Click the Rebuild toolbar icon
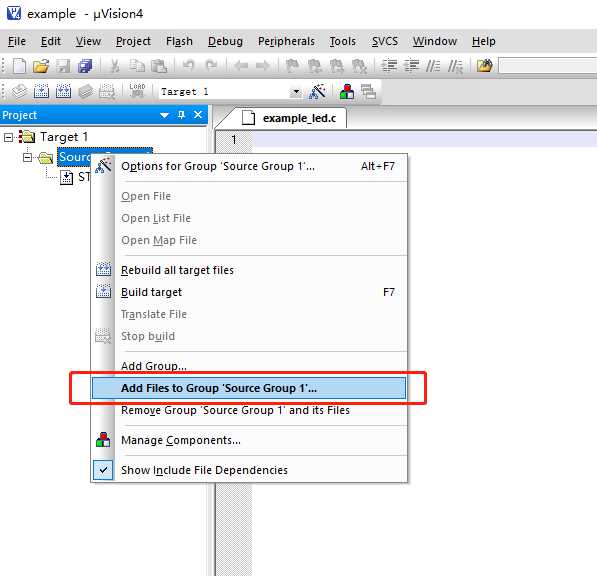597x576 pixels. tap(63, 92)
